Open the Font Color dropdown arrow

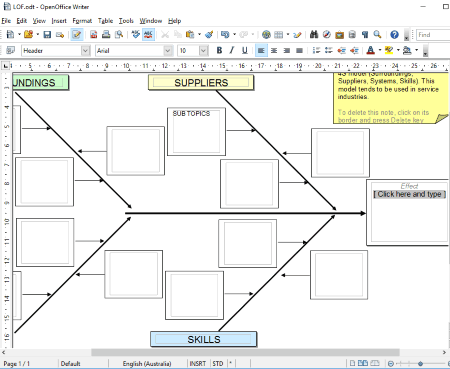click(380, 50)
